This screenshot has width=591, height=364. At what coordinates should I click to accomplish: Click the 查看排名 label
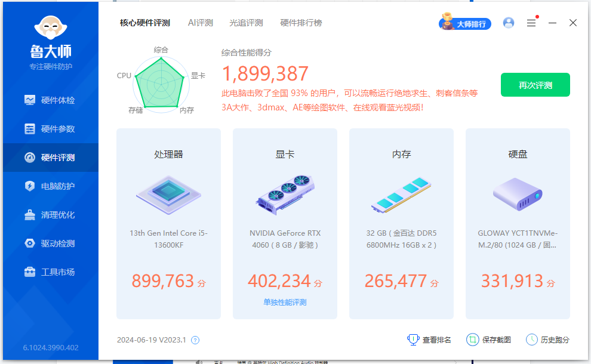pyautogui.click(x=436, y=340)
